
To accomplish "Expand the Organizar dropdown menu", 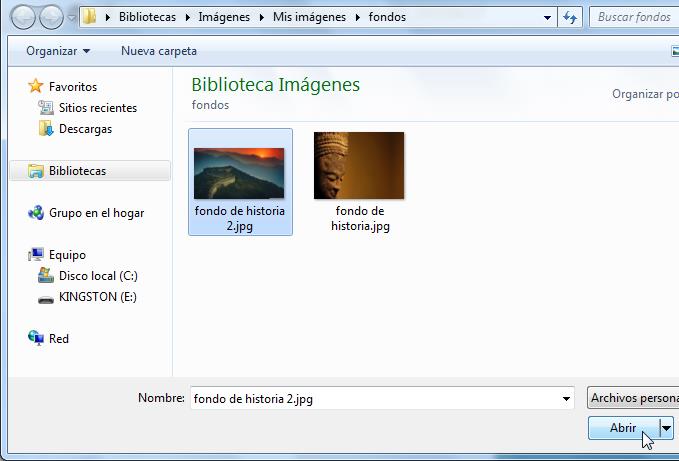I will (58, 51).
